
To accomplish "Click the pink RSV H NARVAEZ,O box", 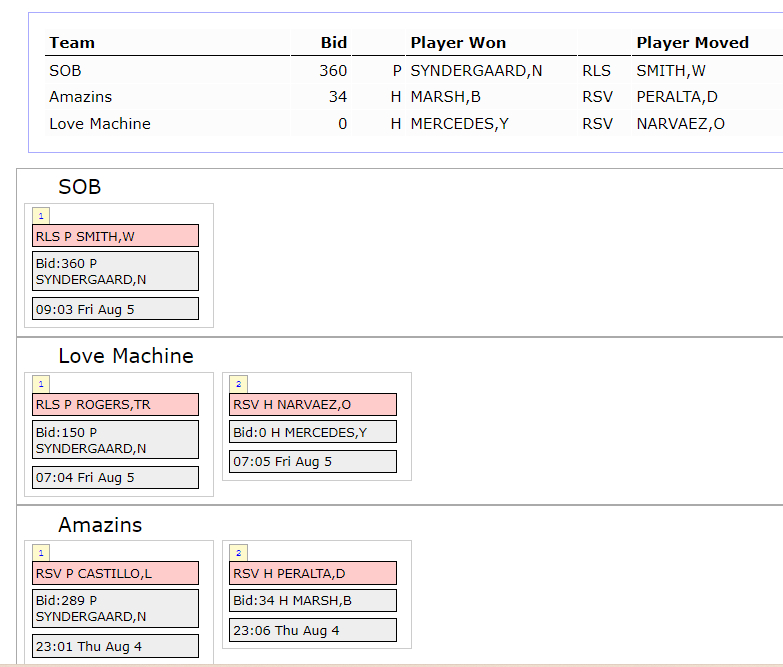I will [x=313, y=405].
